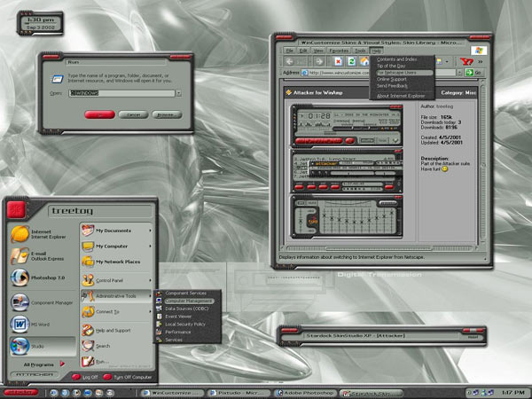Click the browser vertical scrollbar
This screenshot has width=532, height=399.
coord(483,165)
